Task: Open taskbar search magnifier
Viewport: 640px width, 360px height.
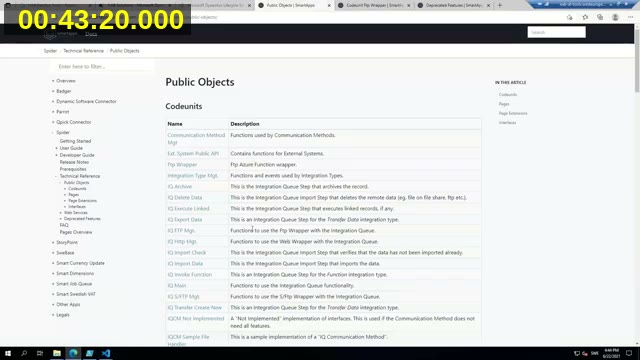Action: pyautogui.click(x=24, y=353)
